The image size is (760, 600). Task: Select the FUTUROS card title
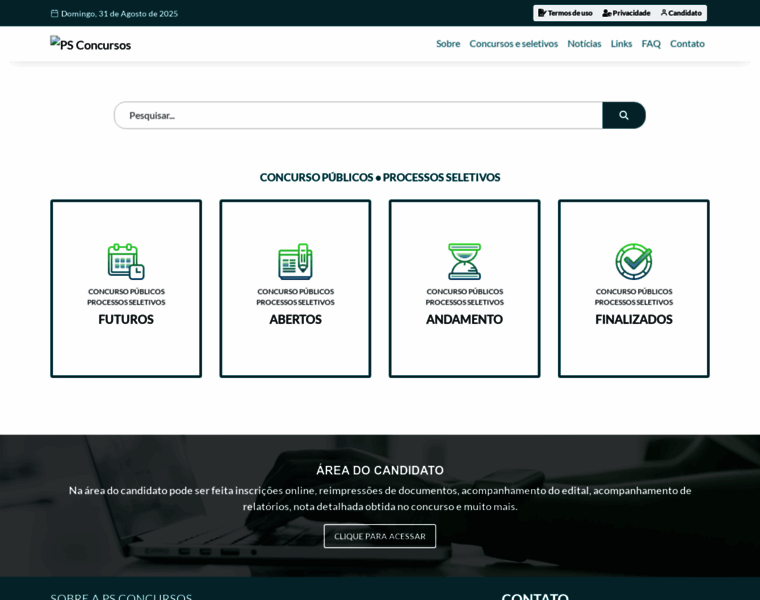[126, 319]
